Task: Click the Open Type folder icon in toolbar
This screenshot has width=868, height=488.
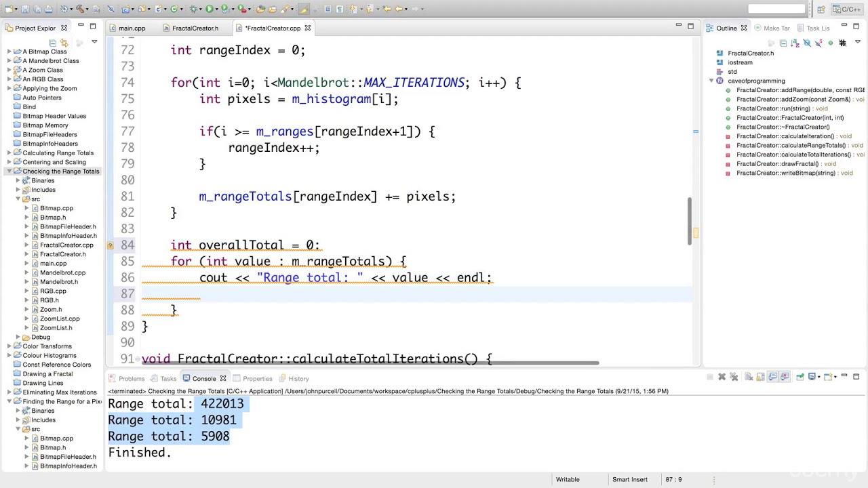Action: (x=260, y=9)
